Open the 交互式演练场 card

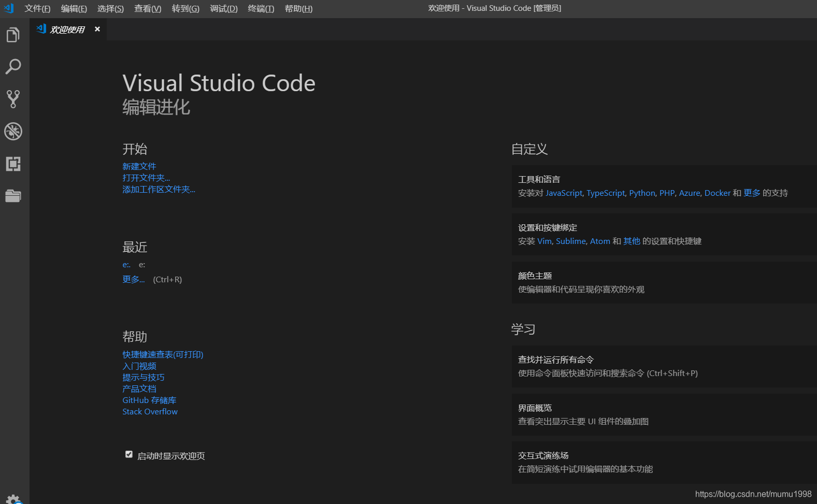664,463
